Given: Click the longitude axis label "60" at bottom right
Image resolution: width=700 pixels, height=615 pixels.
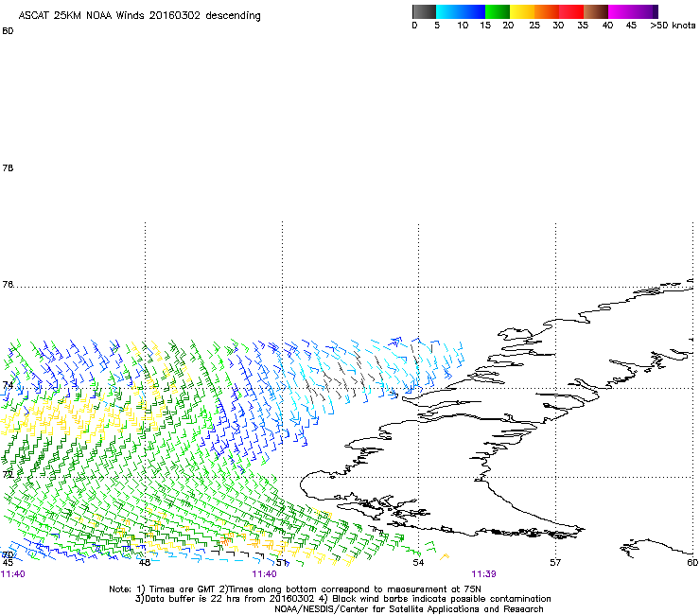Looking at the screenshot, I should (692, 563).
